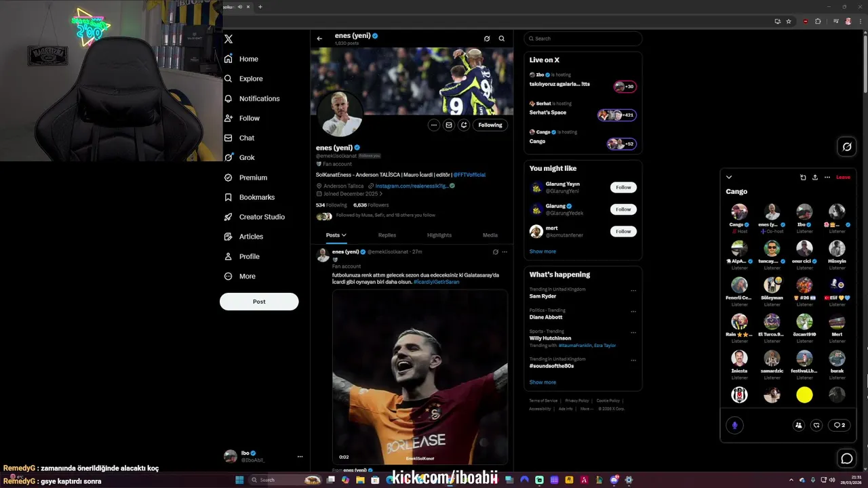Follow mert @komutanfener
The height and width of the screenshot is (488, 868).
pyautogui.click(x=623, y=231)
